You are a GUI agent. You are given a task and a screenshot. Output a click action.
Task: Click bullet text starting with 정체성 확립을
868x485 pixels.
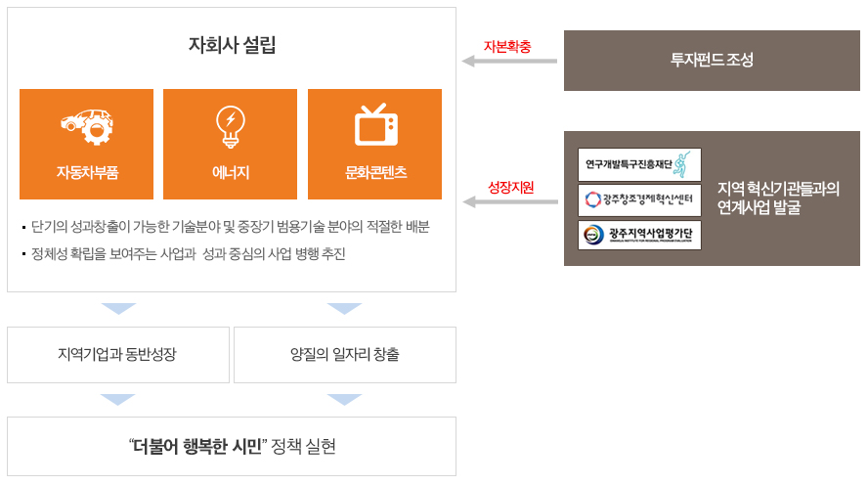pyautogui.click(x=189, y=254)
